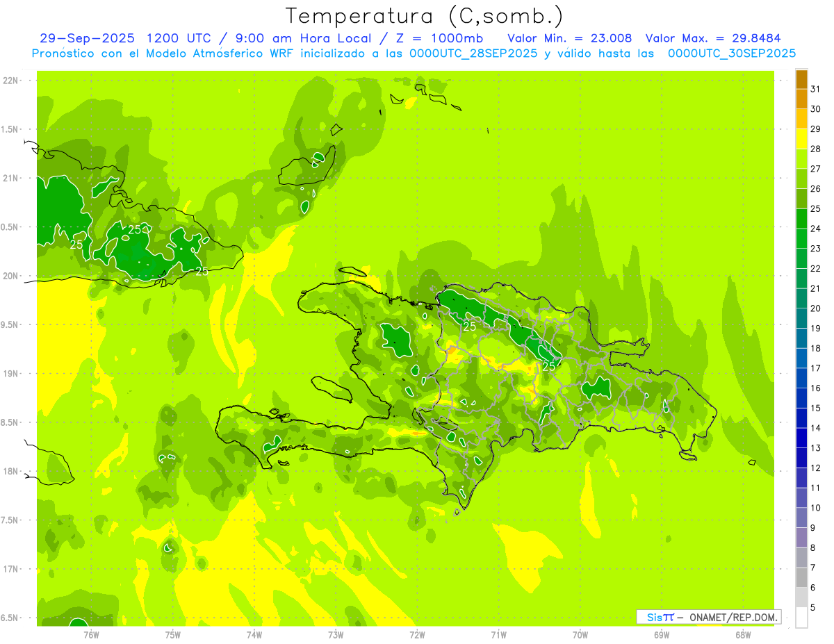Choose the green legend swatch between 24 and 25
Viewport: 834px width, 644px height.
[801, 219]
